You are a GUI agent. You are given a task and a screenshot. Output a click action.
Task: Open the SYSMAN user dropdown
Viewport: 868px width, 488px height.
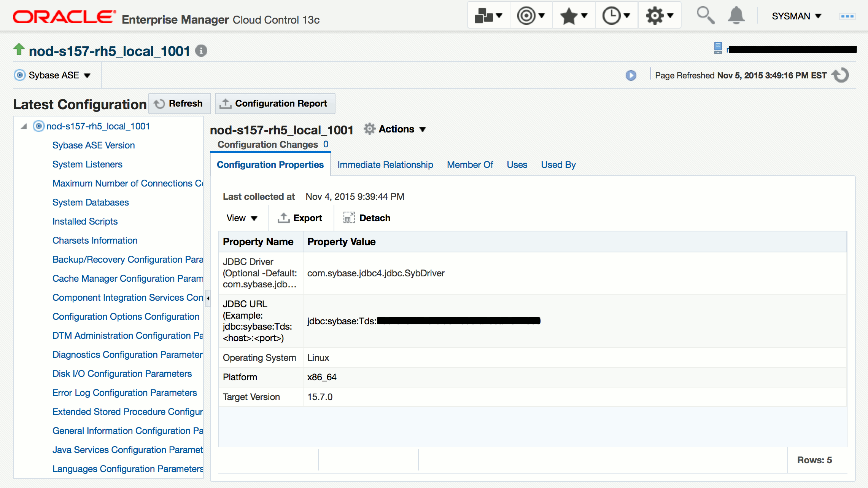(796, 16)
